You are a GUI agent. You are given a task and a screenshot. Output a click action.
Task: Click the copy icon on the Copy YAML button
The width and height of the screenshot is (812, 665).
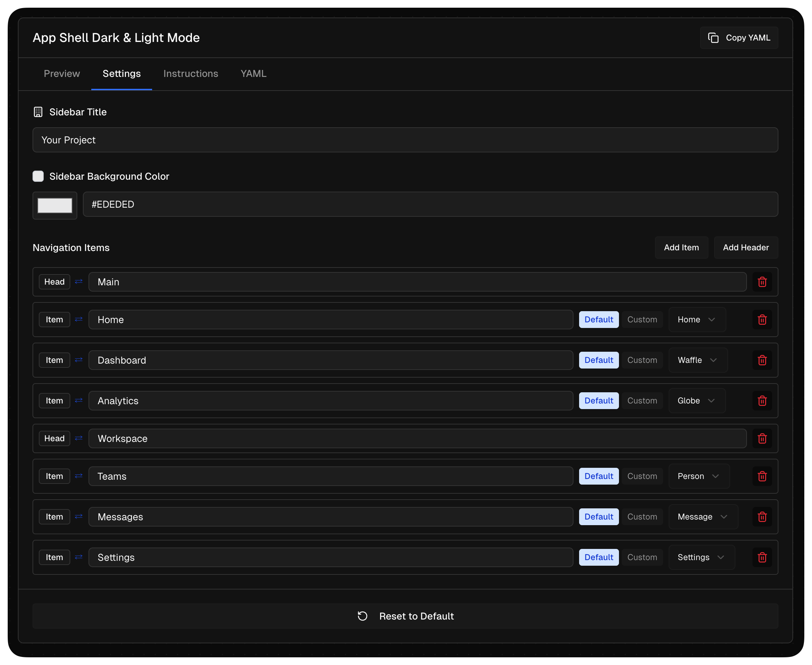[x=714, y=37]
